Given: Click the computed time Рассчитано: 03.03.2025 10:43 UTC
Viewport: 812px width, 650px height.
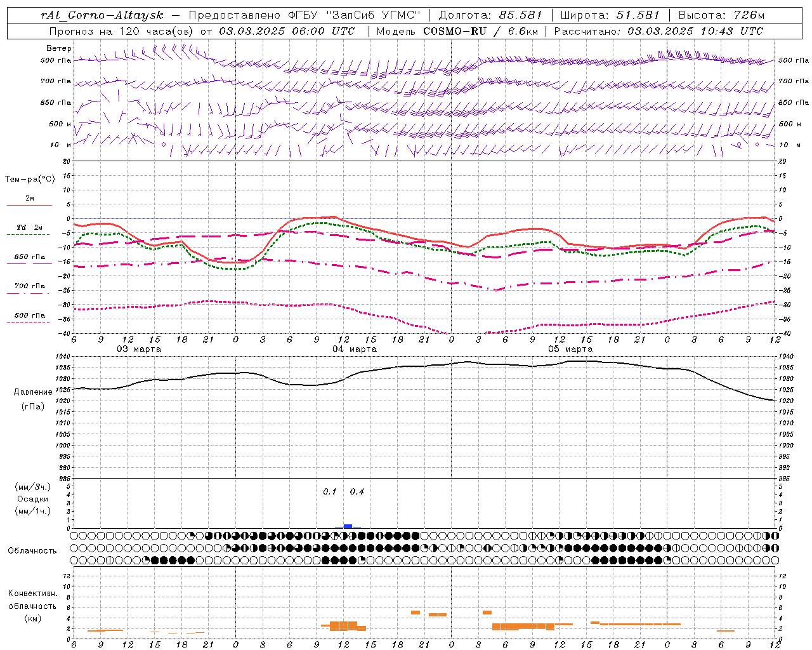Looking at the screenshot, I should point(658,31).
